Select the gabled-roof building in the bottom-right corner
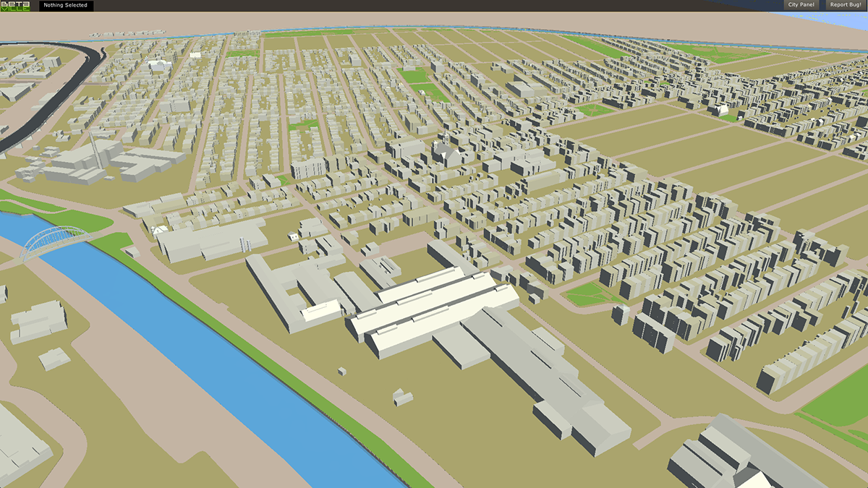Viewport: 868px width, 488px height. (x=731, y=452)
